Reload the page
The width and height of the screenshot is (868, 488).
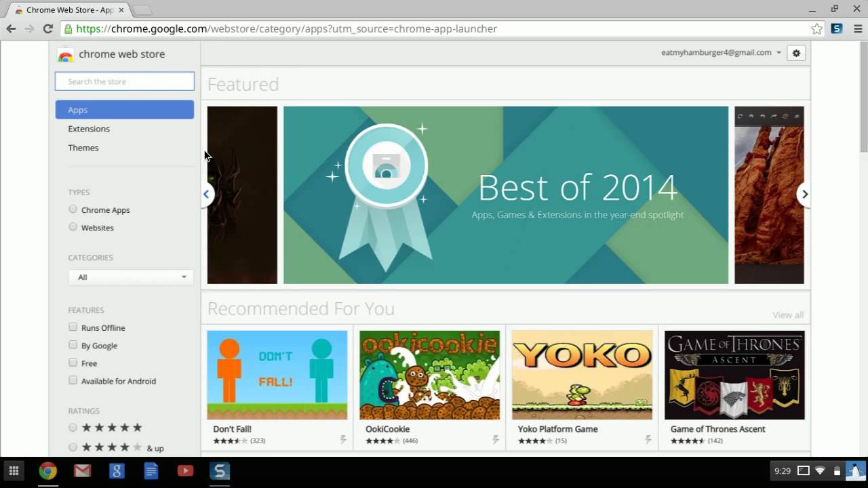tap(47, 28)
